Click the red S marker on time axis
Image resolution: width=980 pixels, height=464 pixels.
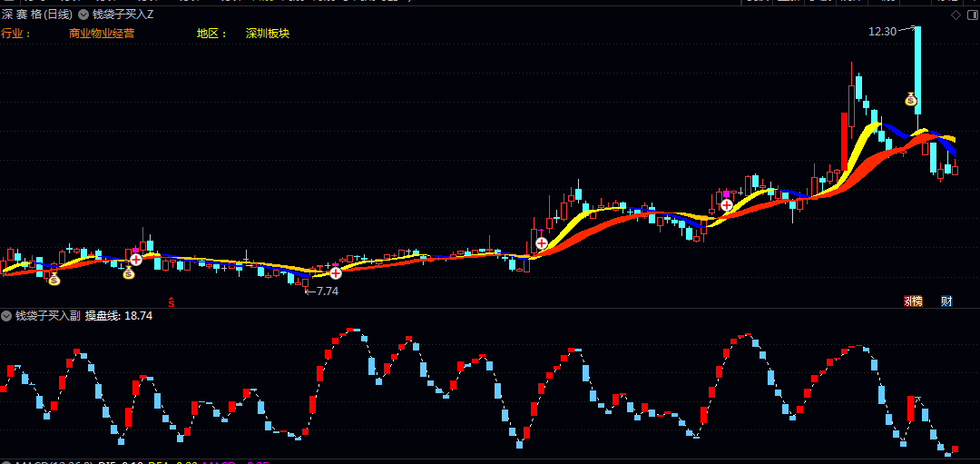click(171, 302)
